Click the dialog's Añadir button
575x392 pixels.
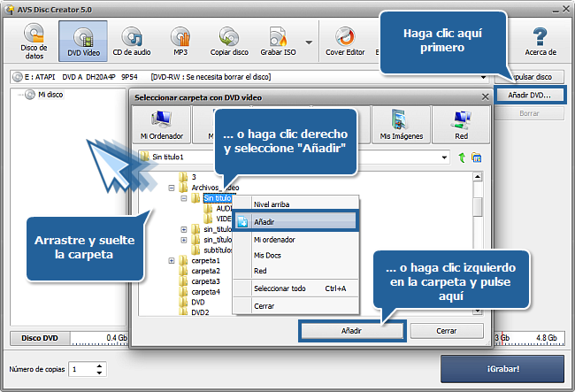pos(352,331)
